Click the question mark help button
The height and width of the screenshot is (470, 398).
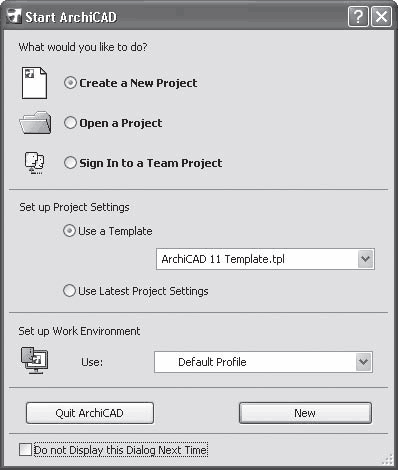(358, 17)
